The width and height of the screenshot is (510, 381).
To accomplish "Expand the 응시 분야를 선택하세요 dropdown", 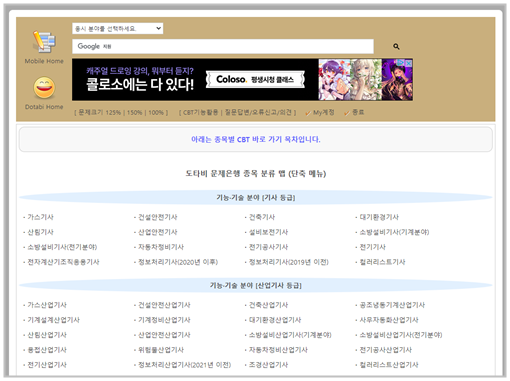I will pyautogui.click(x=118, y=29).
